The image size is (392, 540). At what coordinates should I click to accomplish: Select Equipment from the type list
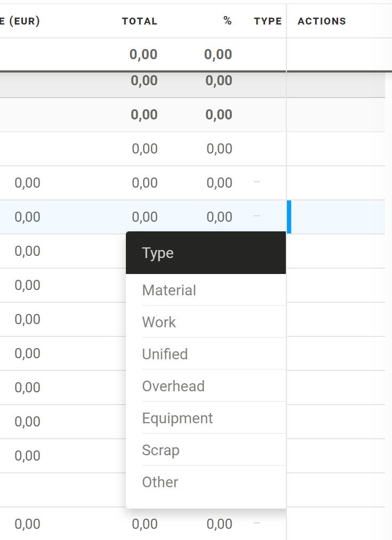click(x=177, y=418)
